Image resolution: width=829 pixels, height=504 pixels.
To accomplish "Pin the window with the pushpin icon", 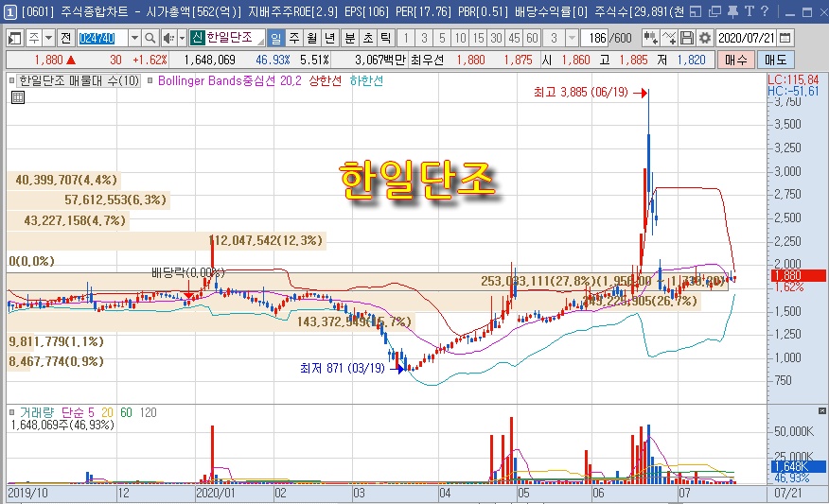I will tap(732, 11).
